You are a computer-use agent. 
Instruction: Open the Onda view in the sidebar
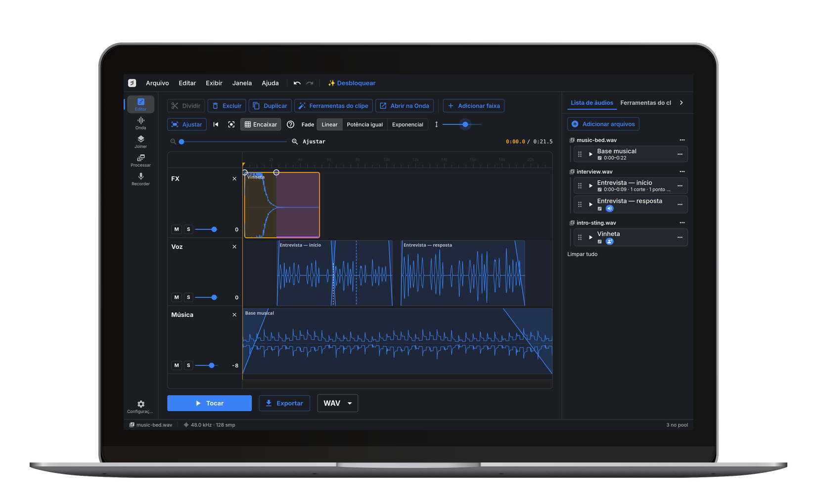coord(141,123)
